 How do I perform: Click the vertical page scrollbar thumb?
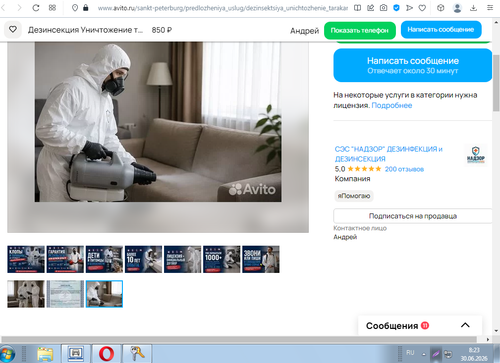(x=496, y=83)
